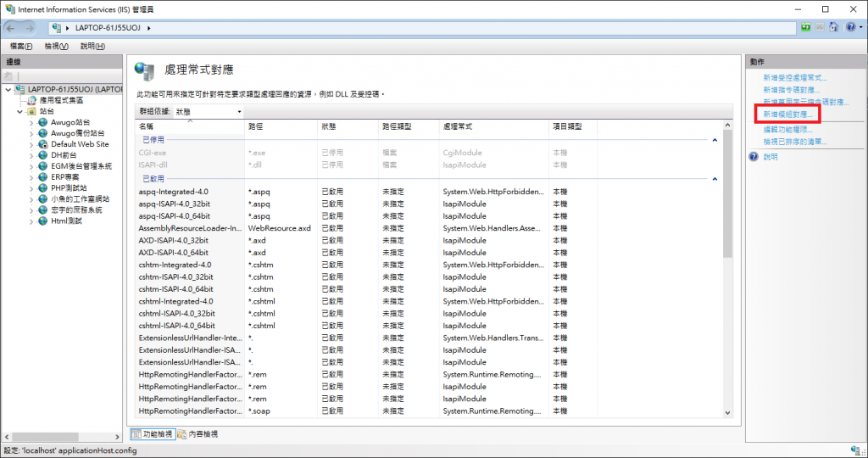The height and width of the screenshot is (458, 868).
Task: Open the 說明(H) menu
Action: [92, 46]
